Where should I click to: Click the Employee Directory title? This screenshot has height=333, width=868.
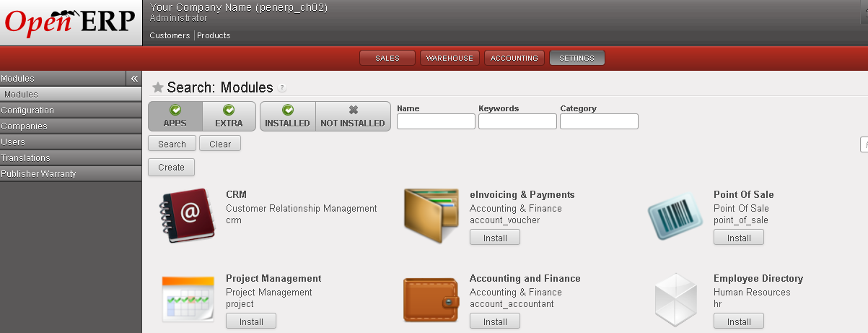point(758,278)
